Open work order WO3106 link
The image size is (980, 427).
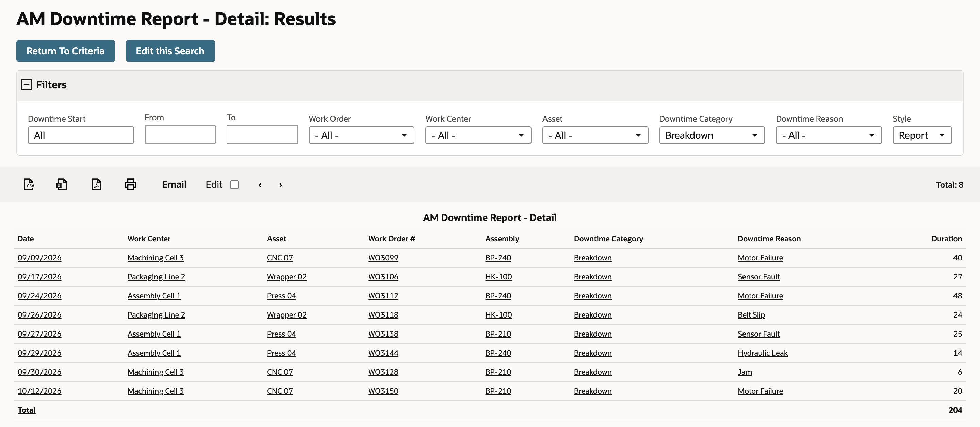[x=383, y=277]
